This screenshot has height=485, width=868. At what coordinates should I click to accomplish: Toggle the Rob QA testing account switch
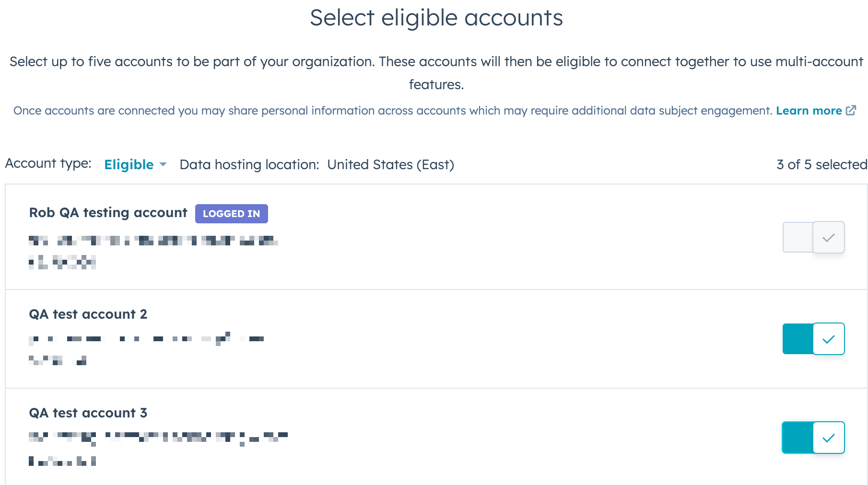(813, 237)
